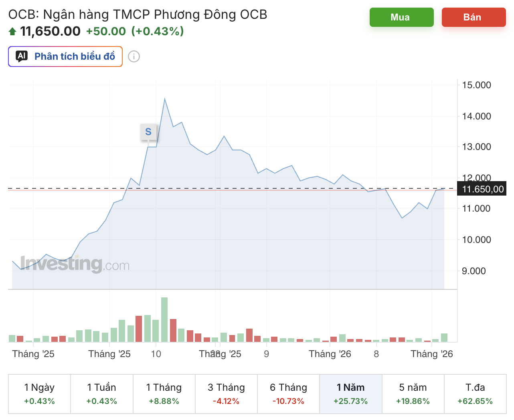Choose the 5 năm time range
The image size is (514, 420).
point(413,394)
